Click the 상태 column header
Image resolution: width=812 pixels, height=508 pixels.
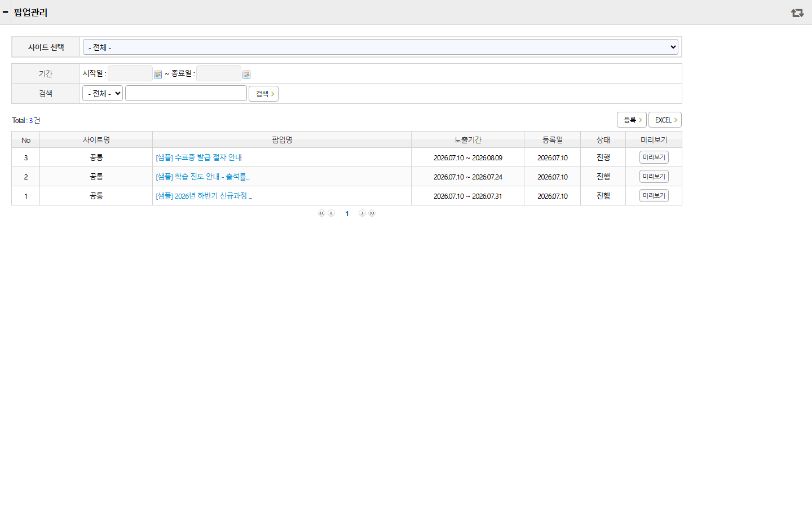point(603,139)
